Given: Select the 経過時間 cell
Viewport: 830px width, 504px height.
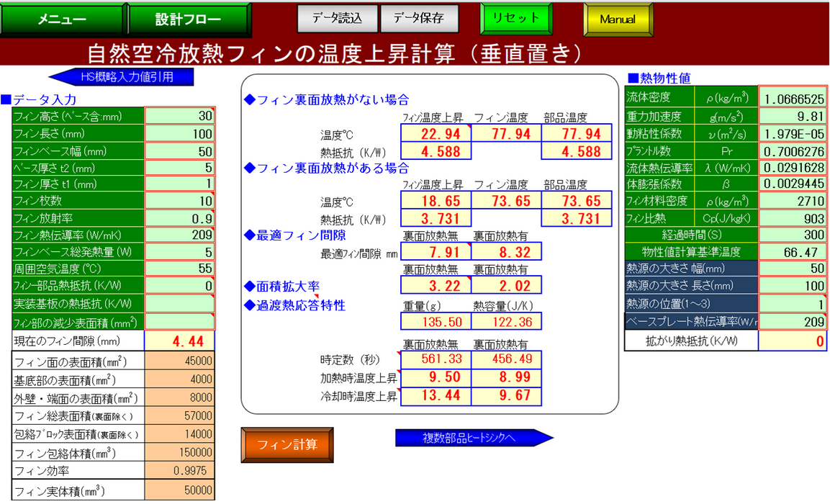Looking at the screenshot, I should 792,233.
